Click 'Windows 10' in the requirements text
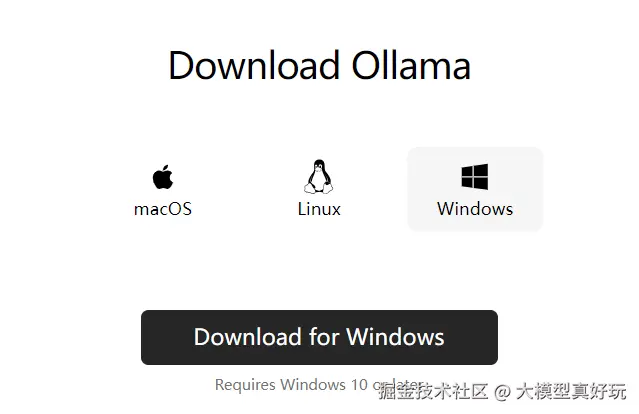The width and height of the screenshot is (639, 414). click(324, 384)
